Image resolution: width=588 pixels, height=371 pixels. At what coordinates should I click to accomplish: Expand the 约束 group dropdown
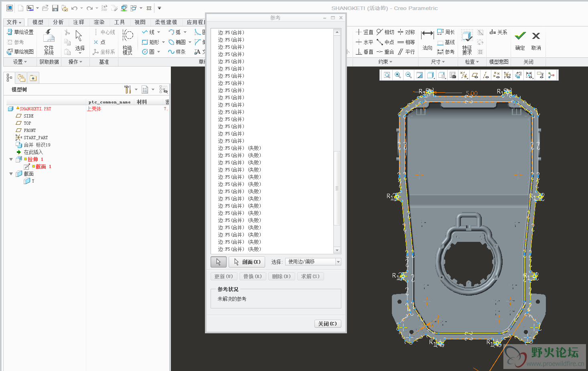385,62
